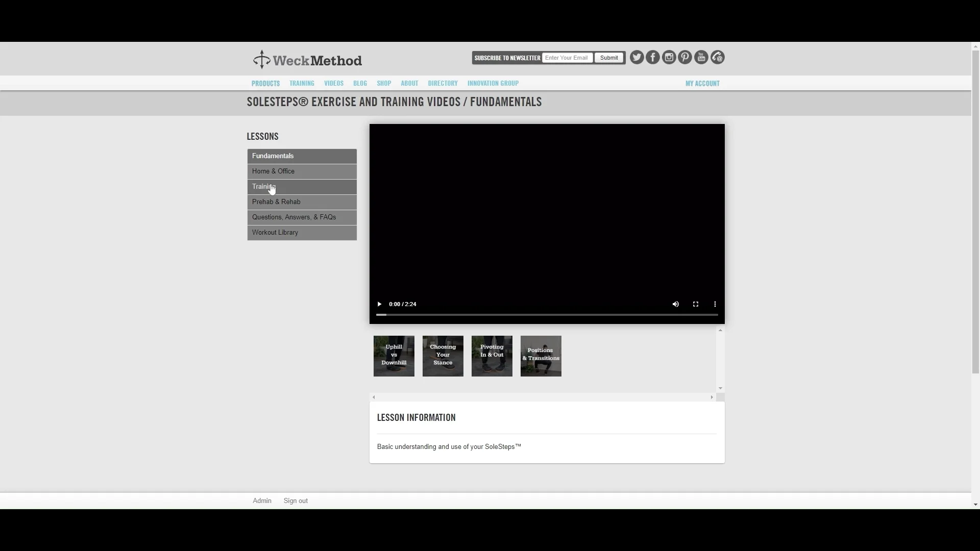
Task: Click the page scrollbar down arrow
Action: pos(975,505)
